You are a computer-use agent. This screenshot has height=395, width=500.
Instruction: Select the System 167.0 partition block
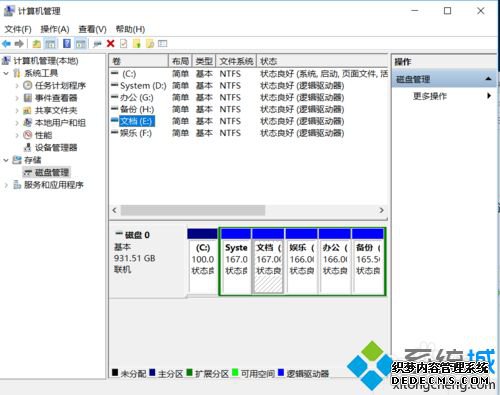pos(236,261)
